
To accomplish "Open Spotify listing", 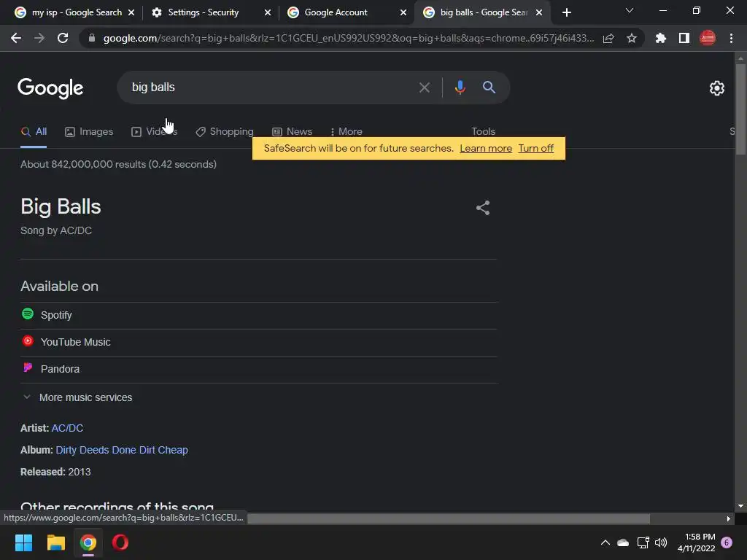I will tap(259, 315).
